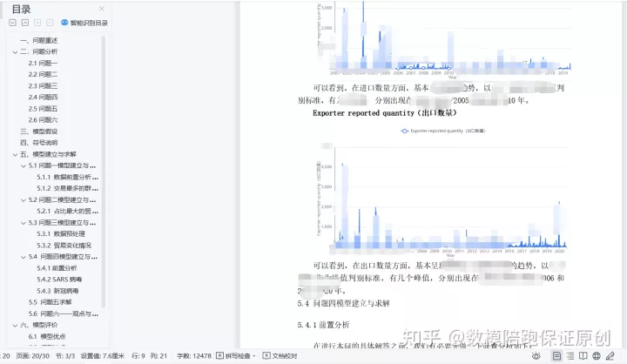The height and width of the screenshot is (364, 627).
Task: Open 5.1.2 交易最多的群 outline entry
Action: coord(67,188)
